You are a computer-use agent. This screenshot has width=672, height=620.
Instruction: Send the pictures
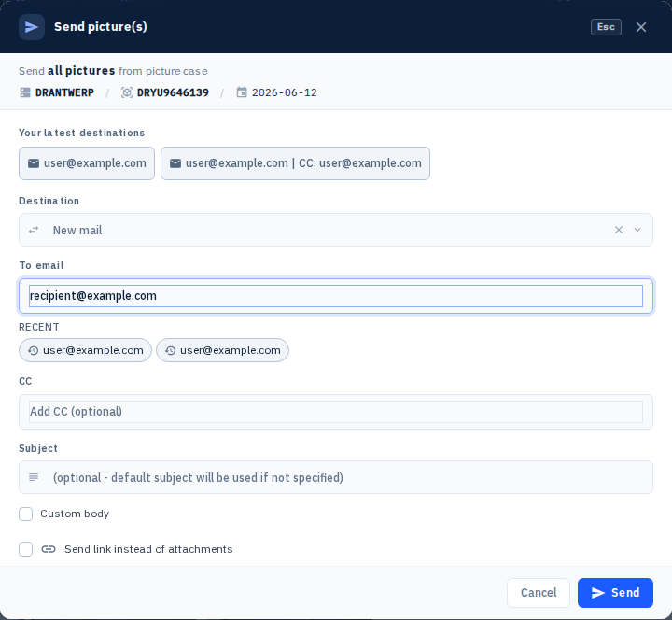tap(615, 593)
